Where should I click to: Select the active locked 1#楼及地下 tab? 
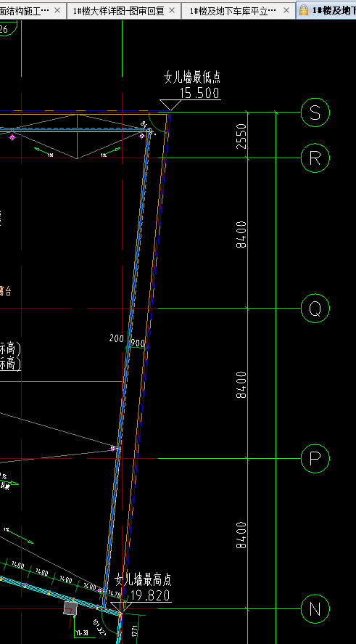pos(326,10)
